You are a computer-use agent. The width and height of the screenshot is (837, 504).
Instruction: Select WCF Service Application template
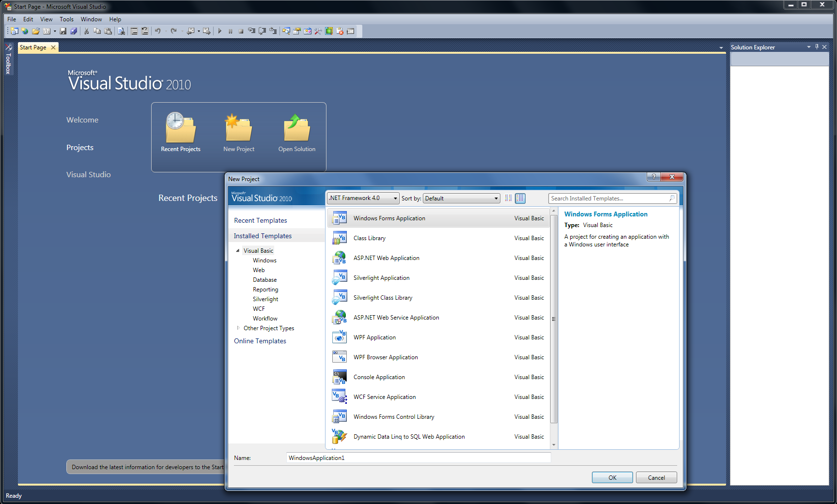click(x=438, y=397)
